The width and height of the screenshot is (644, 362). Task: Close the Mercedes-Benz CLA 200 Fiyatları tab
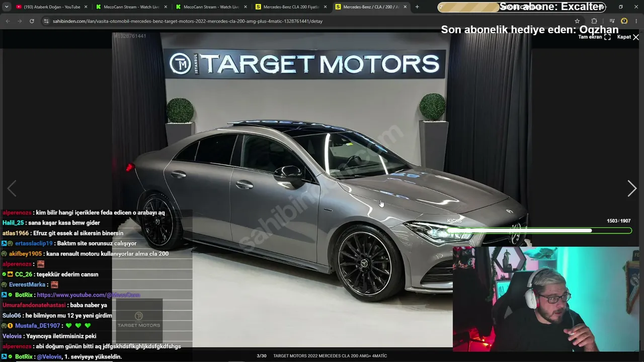pyautogui.click(x=326, y=7)
